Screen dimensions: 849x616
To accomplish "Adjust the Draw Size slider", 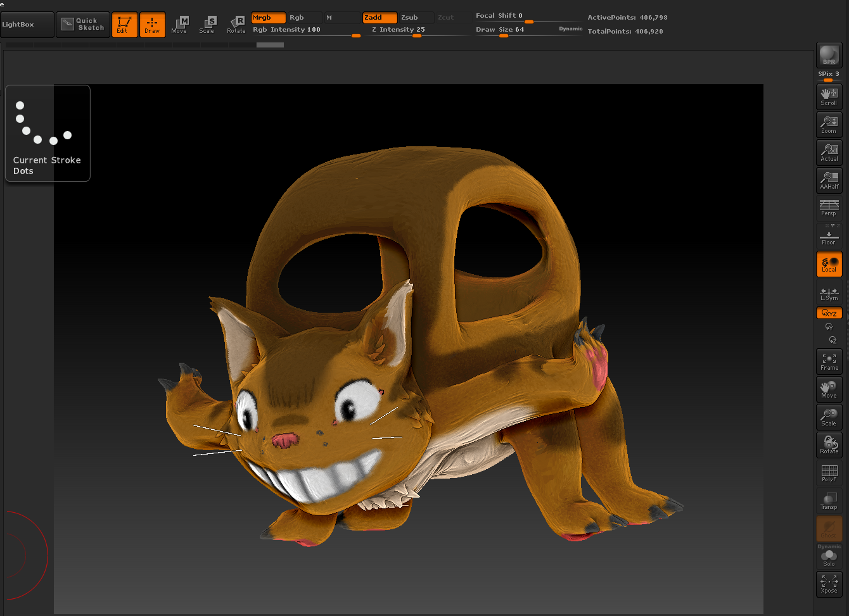I will pos(514,31).
